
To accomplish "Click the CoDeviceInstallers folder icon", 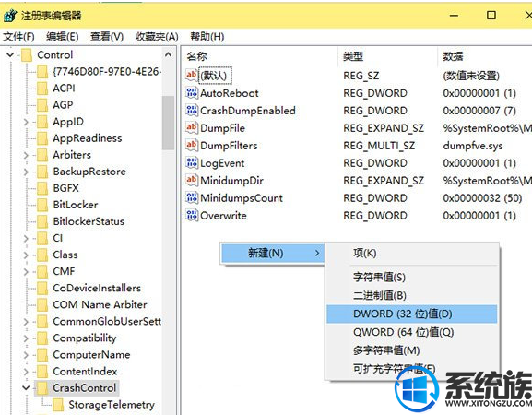I will click(x=42, y=288).
